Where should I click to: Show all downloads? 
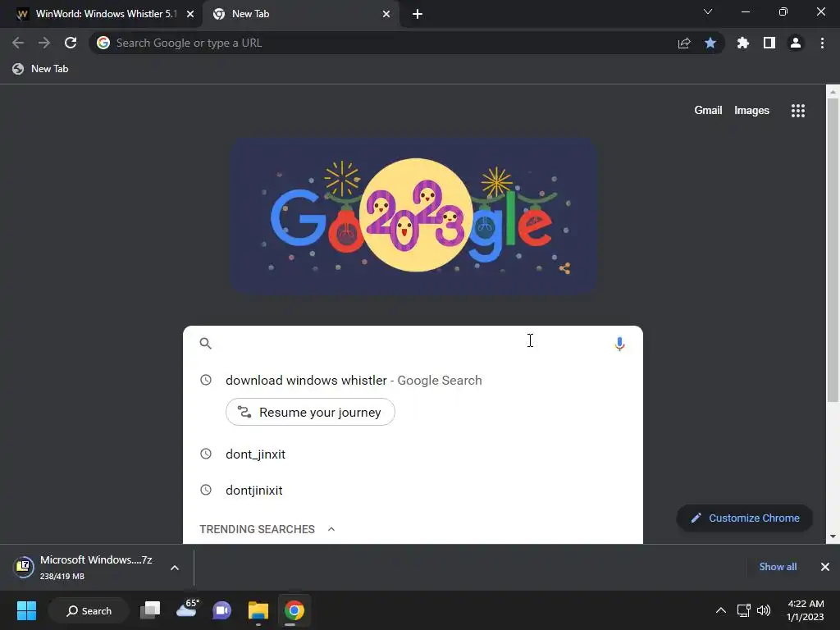[x=778, y=566]
